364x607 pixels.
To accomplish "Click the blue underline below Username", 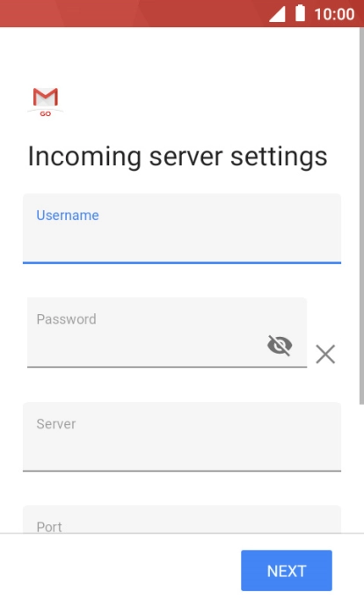I will pyautogui.click(x=182, y=263).
